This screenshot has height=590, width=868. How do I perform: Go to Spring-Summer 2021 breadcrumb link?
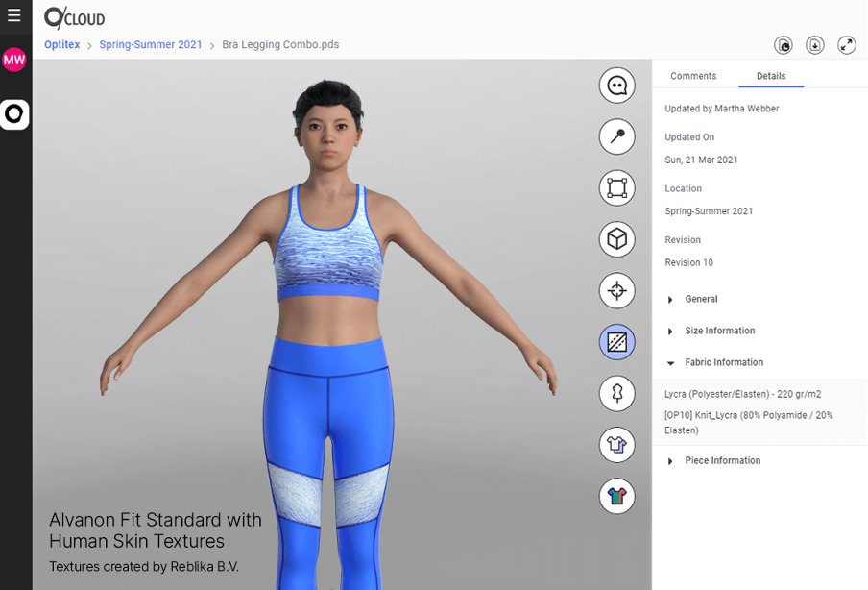point(151,44)
